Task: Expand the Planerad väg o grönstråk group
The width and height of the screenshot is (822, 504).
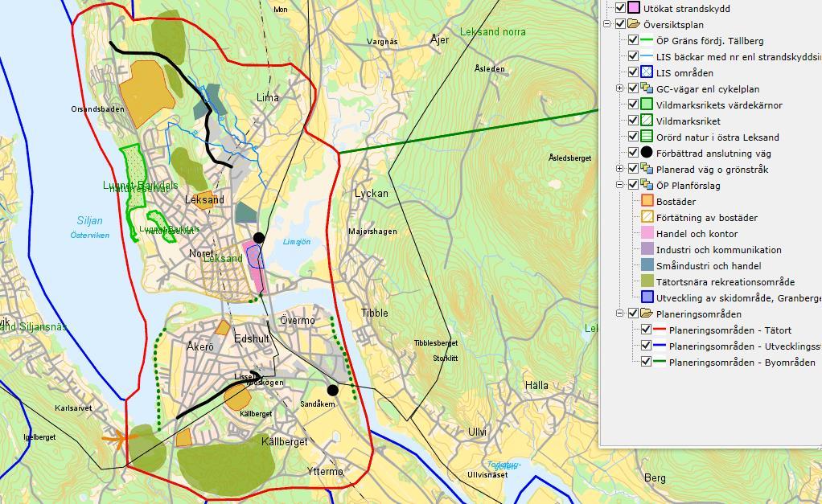Action: 620,169
